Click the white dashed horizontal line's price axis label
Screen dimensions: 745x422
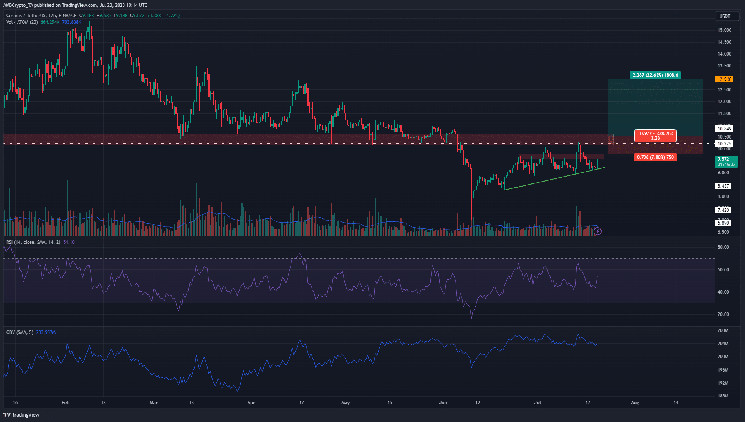point(724,144)
